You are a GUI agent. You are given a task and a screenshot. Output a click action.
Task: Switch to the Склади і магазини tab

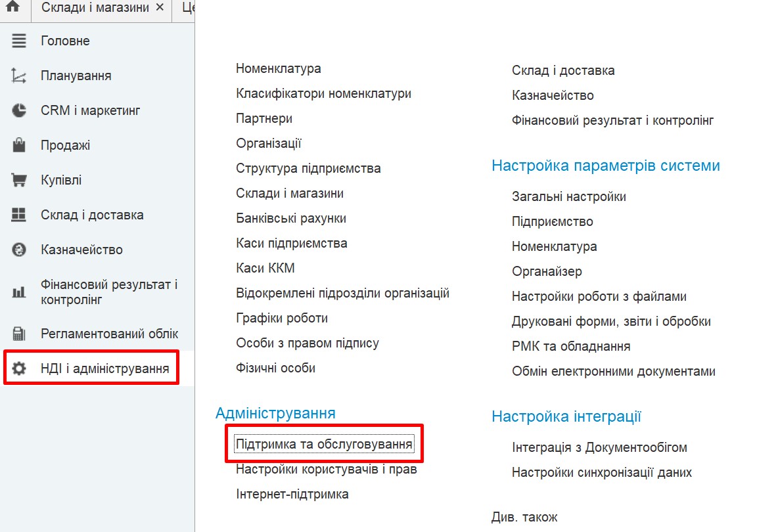95,7
